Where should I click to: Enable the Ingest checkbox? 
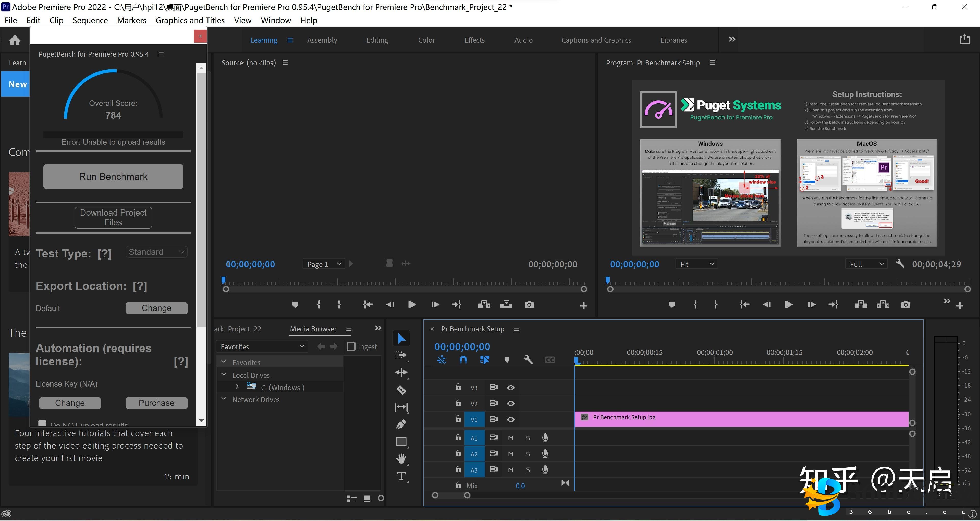(x=351, y=346)
